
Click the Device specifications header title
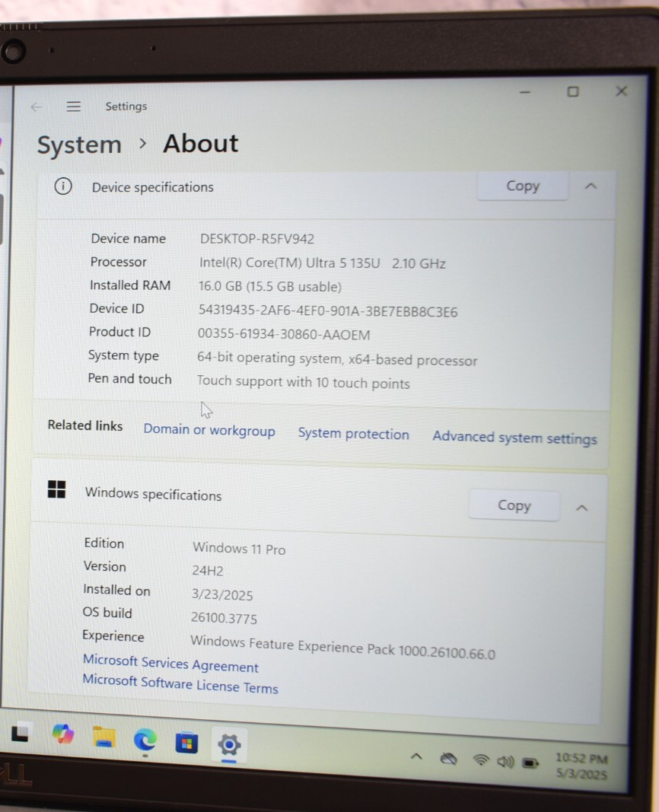click(153, 187)
